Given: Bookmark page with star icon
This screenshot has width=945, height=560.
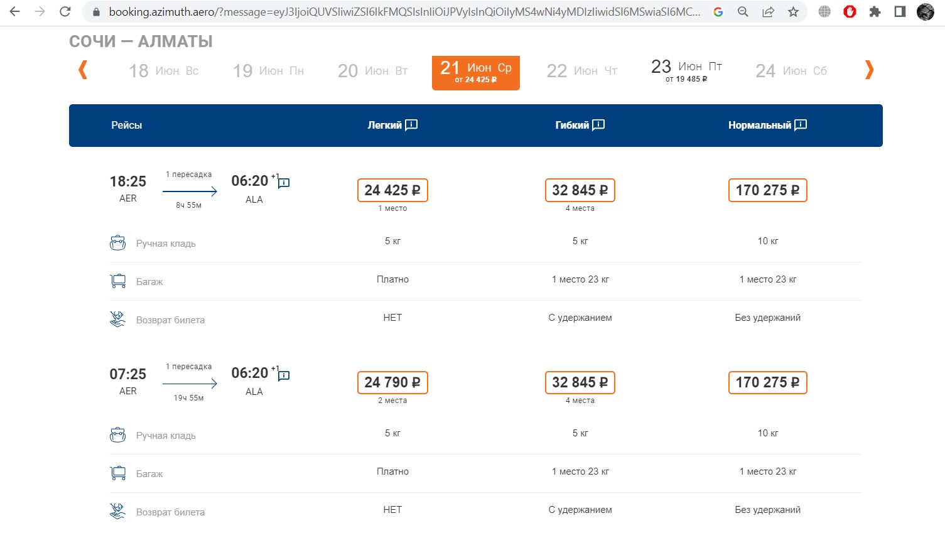Looking at the screenshot, I should [x=793, y=12].
